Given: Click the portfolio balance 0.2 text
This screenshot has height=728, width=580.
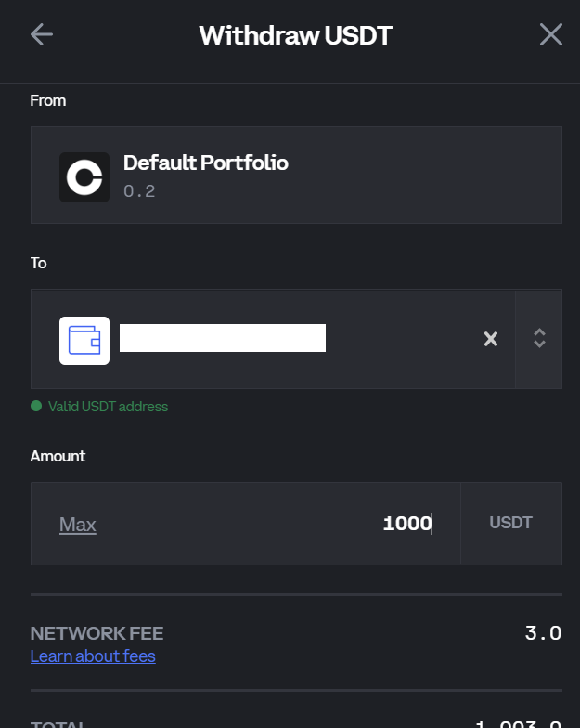Looking at the screenshot, I should tap(139, 191).
